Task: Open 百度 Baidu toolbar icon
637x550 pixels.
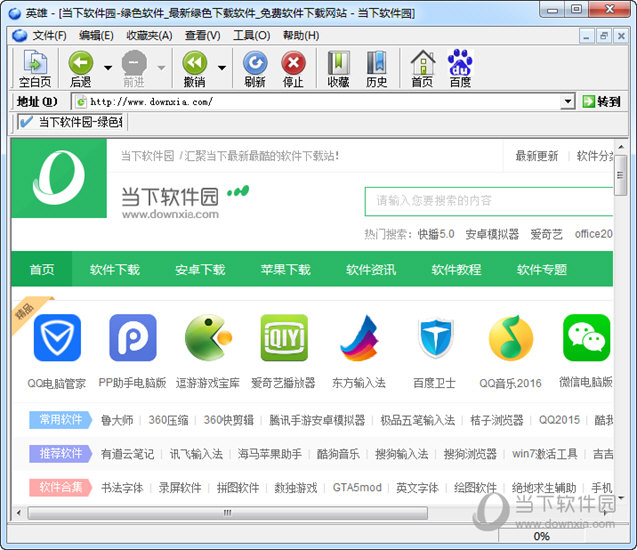Action: click(x=460, y=68)
